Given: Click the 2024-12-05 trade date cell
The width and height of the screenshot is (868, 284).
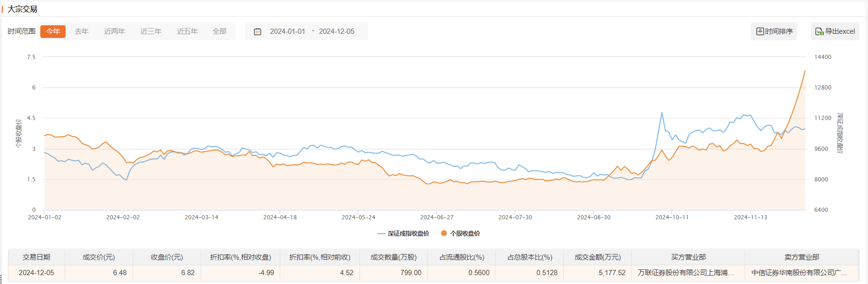Looking at the screenshot, I should click(x=37, y=273).
